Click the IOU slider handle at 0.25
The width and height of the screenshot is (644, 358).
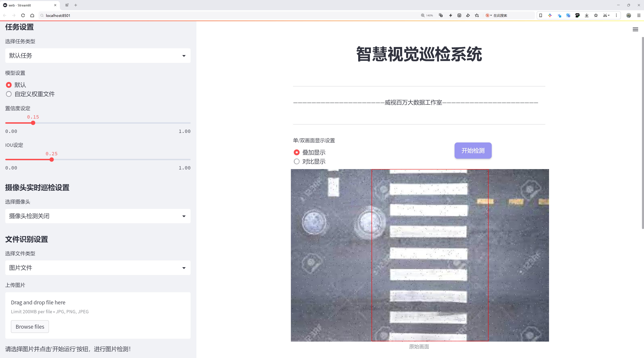tap(51, 160)
